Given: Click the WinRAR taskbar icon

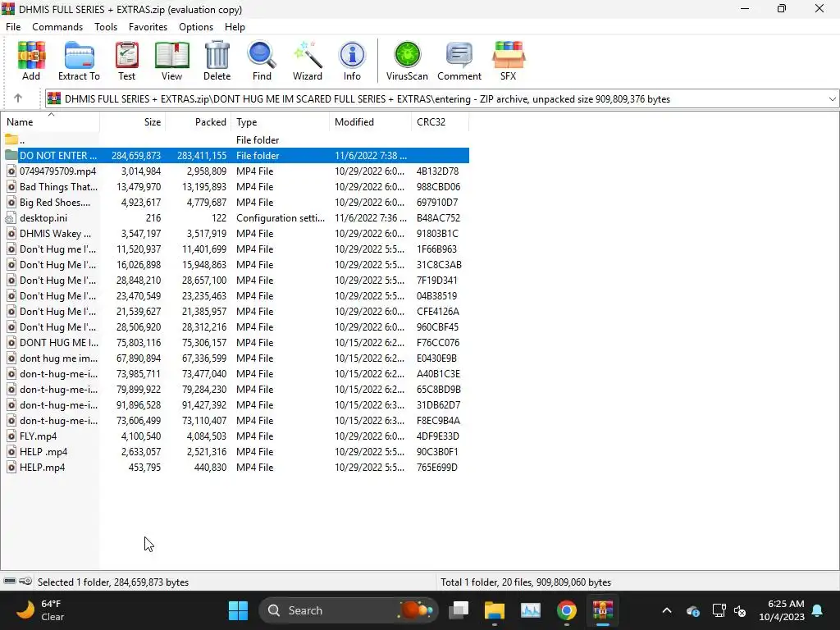Looking at the screenshot, I should click(603, 610).
